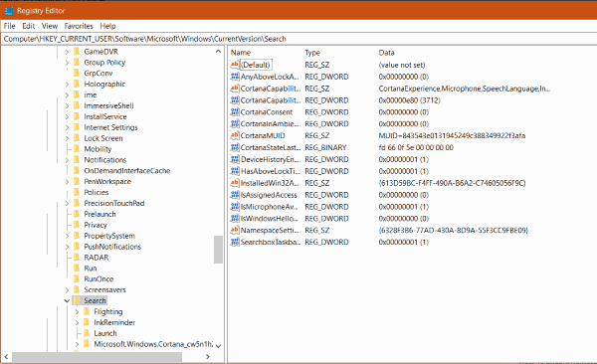Select the Policies folder icon
The image size is (597, 364).
[77, 192]
